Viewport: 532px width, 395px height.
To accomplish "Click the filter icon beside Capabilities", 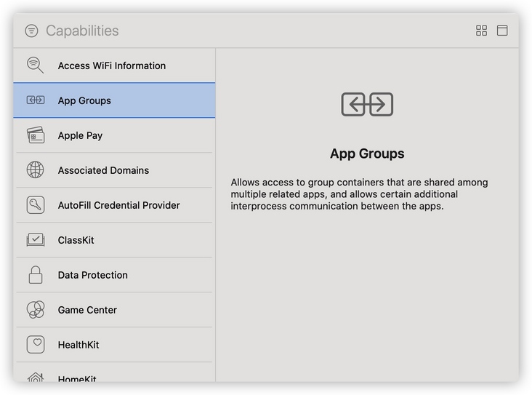I will (31, 31).
